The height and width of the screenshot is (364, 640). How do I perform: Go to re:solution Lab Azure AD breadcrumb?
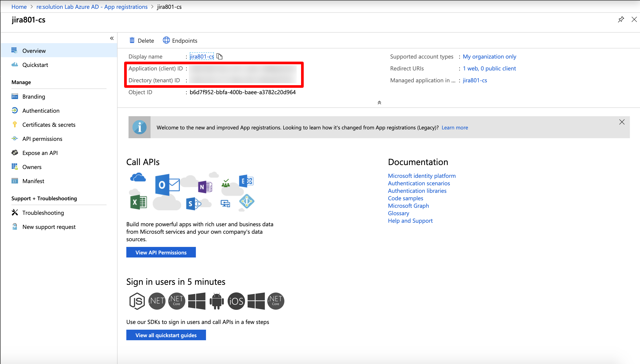coord(92,7)
